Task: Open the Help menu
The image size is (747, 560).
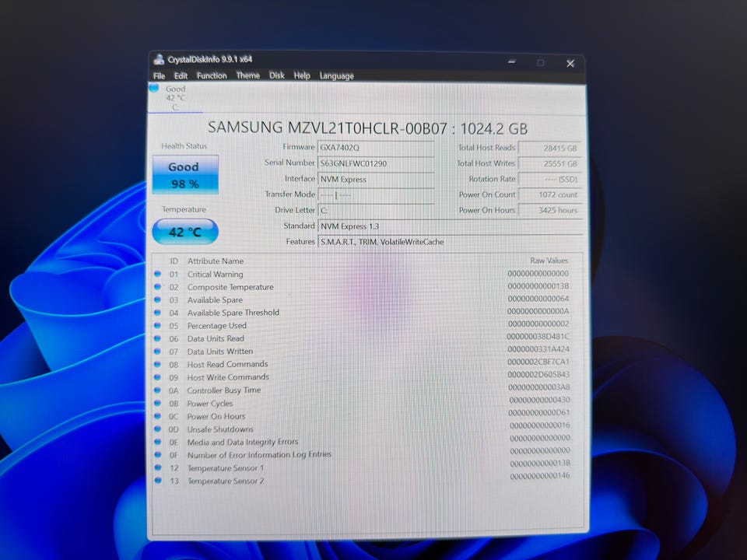Action: click(x=302, y=75)
